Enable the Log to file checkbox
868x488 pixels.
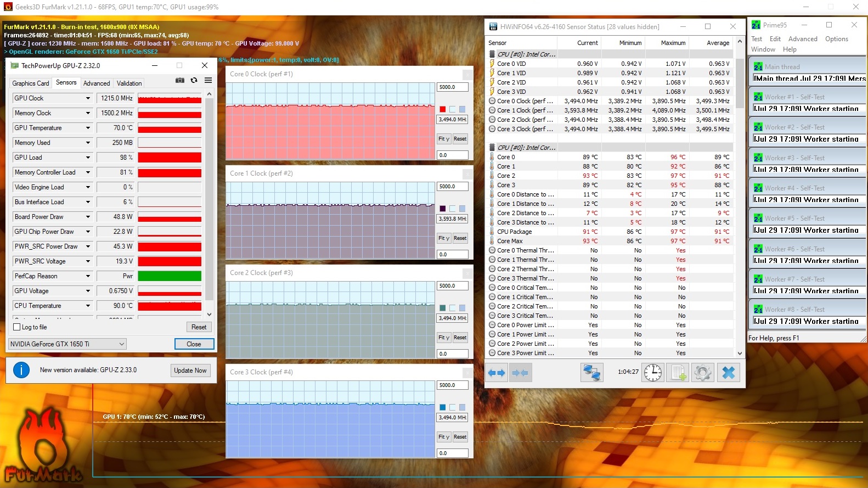pyautogui.click(x=16, y=327)
